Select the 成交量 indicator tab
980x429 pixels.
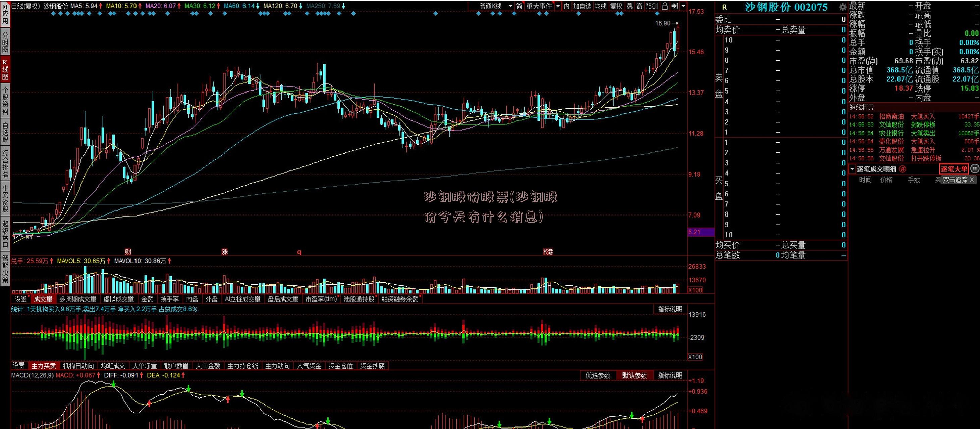(x=43, y=299)
